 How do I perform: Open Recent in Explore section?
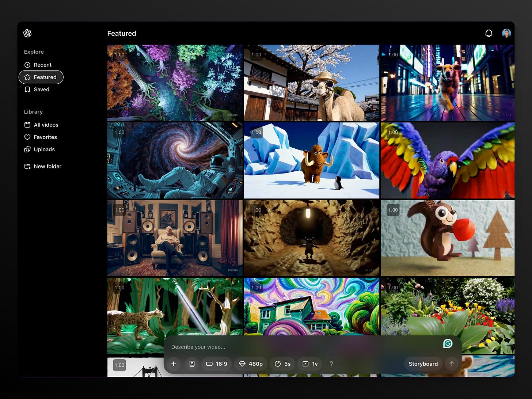(38, 65)
